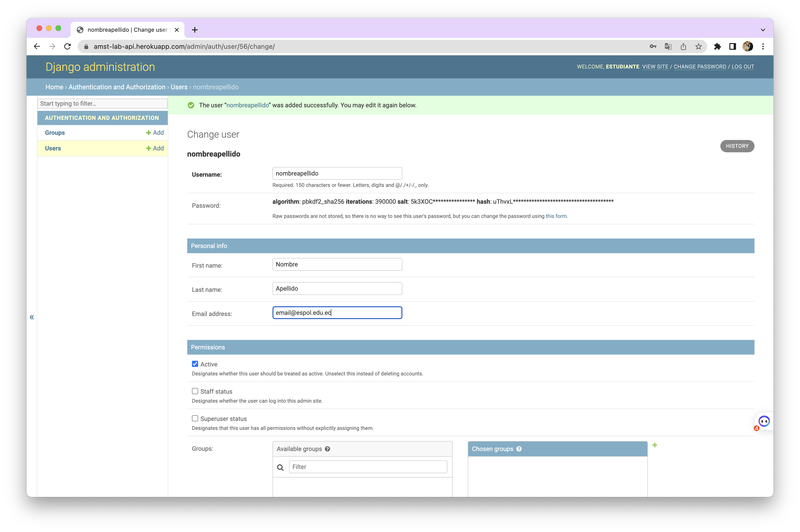Image resolution: width=800 pixels, height=532 pixels.
Task: Focus the Available groups Filter box
Action: click(x=368, y=467)
